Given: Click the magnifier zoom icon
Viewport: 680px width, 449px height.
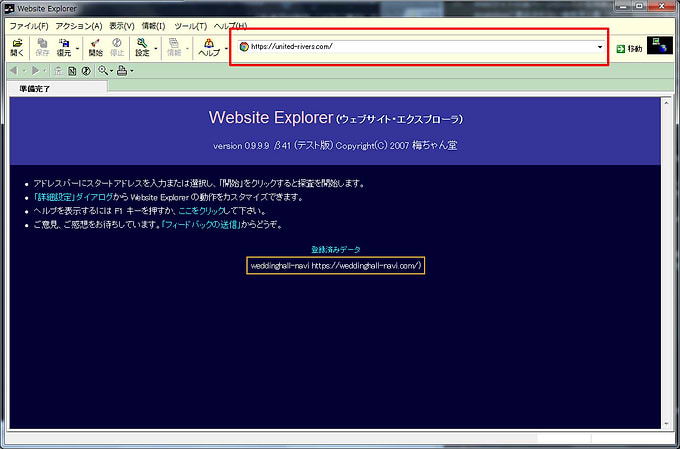Looking at the screenshot, I should (x=103, y=71).
